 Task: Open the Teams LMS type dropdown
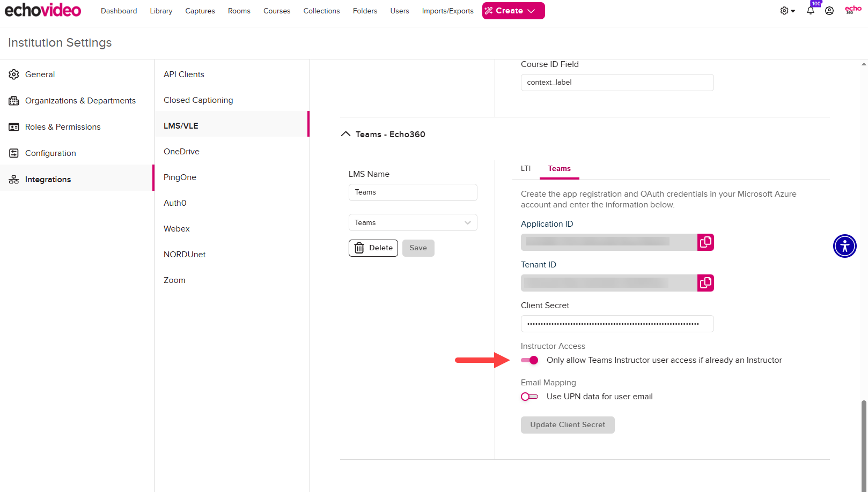413,222
